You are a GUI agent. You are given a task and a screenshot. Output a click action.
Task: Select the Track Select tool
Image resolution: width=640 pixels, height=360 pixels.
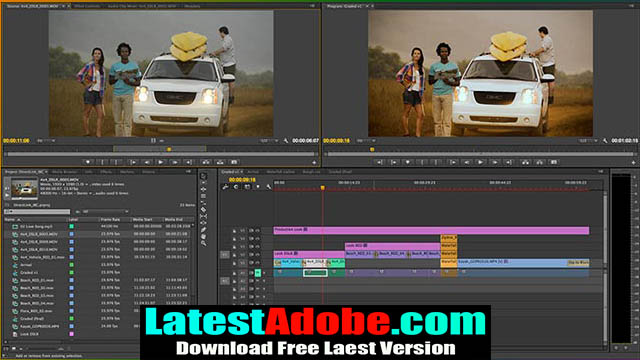tap(203, 183)
